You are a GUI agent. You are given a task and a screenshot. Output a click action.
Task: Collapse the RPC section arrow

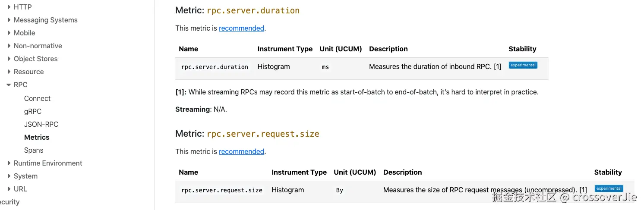(9, 85)
